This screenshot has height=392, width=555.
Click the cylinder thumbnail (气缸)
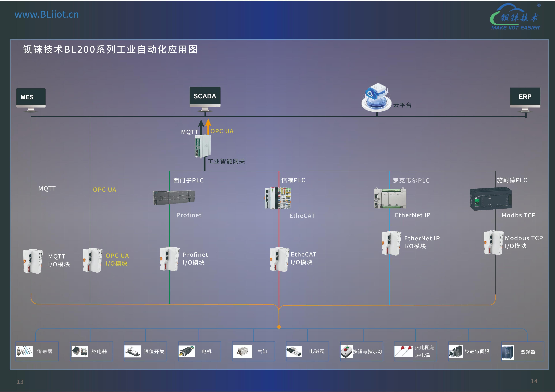coord(242,351)
